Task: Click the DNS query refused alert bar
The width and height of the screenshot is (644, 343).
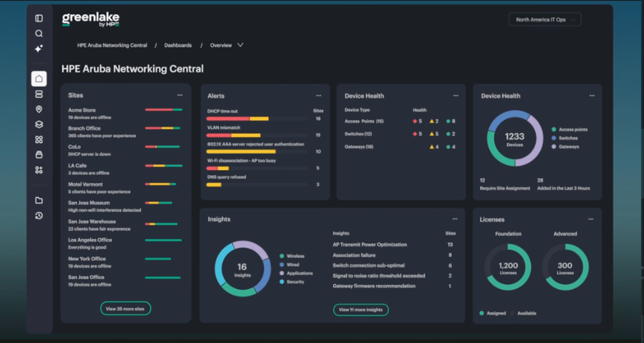Action: pyautogui.click(x=257, y=185)
